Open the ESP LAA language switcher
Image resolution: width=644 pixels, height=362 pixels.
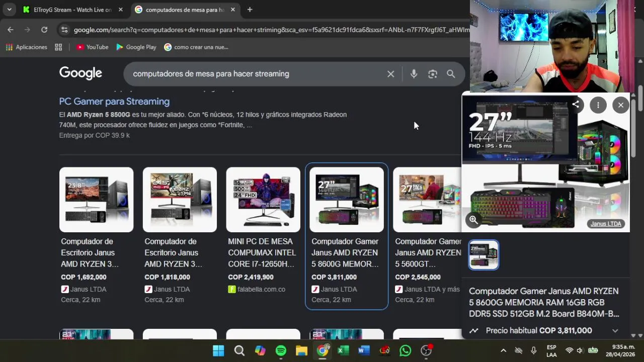click(551, 350)
